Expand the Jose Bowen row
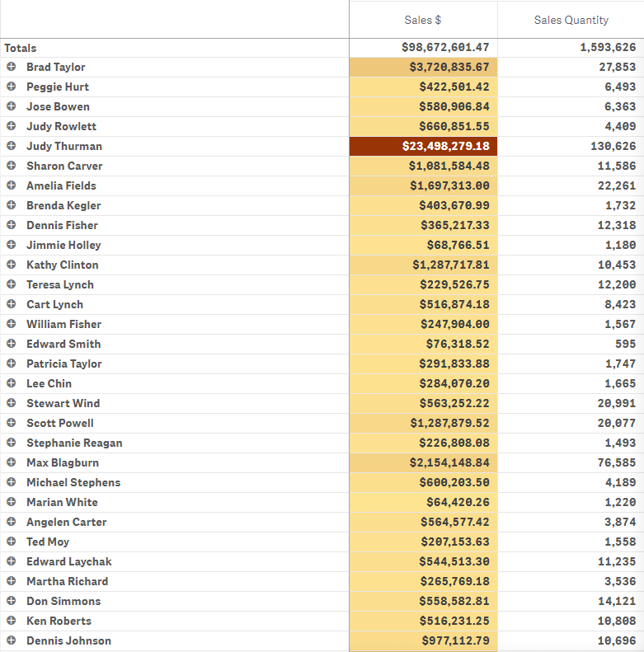The image size is (644, 652). tap(12, 106)
